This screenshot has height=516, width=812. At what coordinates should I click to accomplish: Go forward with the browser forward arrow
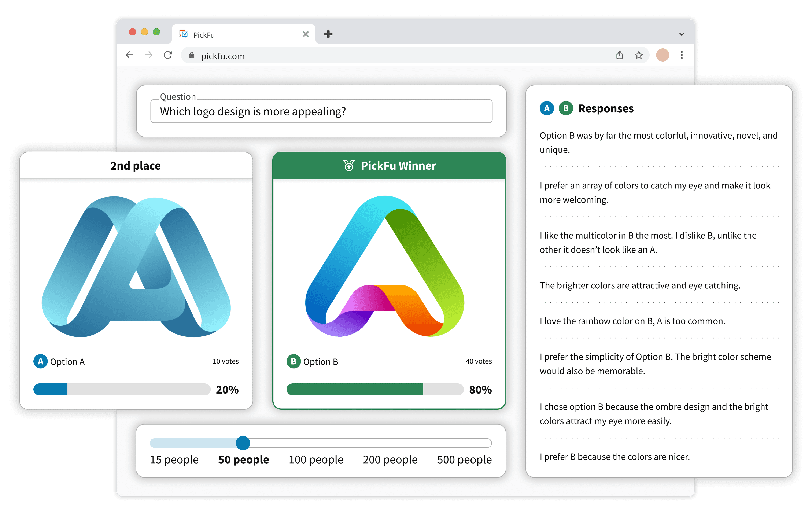(148, 55)
